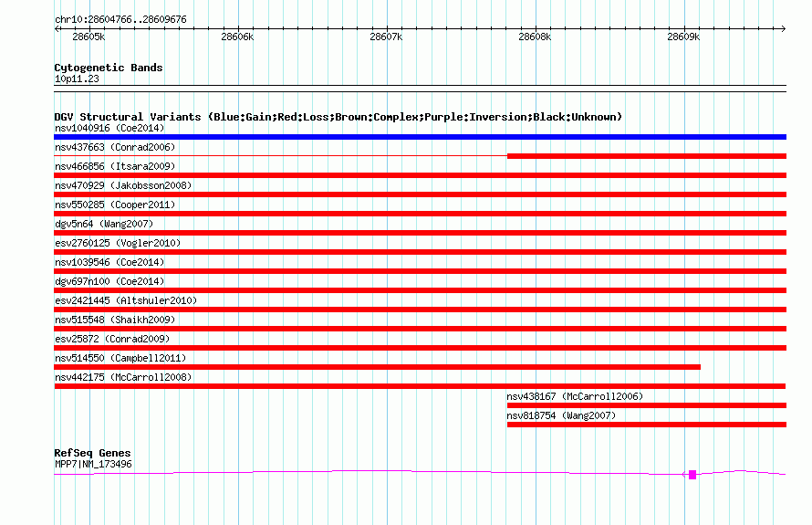Click the 10p11.23 cytogenetic band label

point(77,79)
